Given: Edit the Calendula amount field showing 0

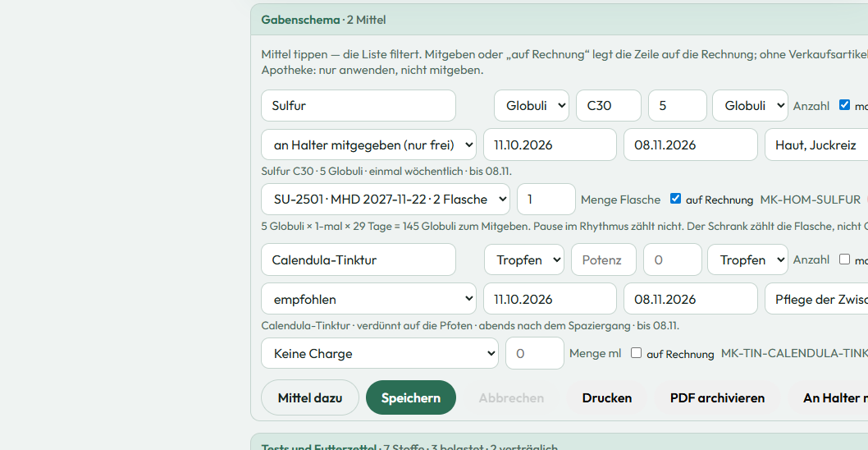Looking at the screenshot, I should tap(673, 259).
